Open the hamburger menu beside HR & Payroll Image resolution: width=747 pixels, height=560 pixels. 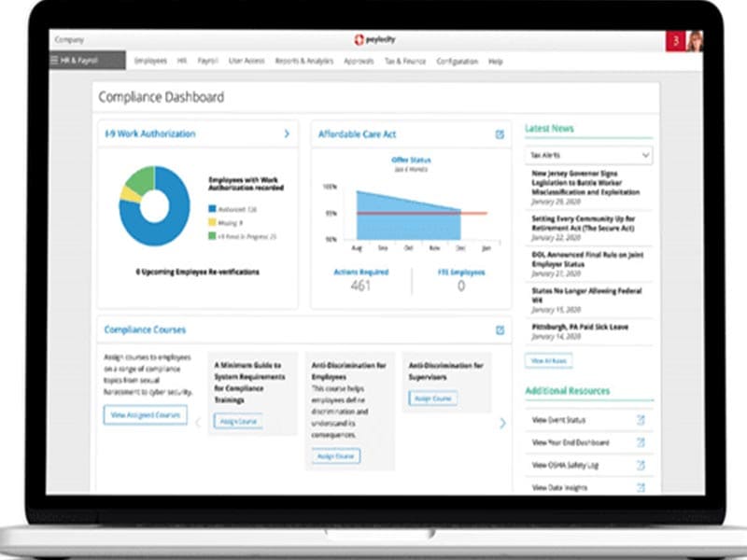point(56,60)
